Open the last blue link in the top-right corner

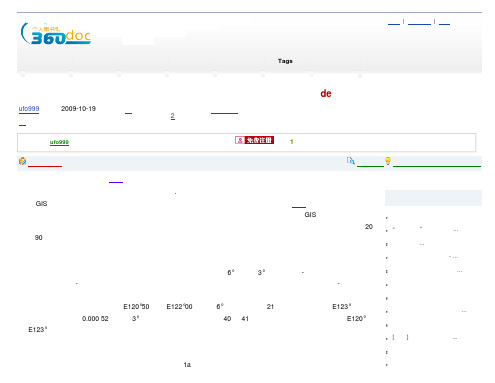(x=444, y=23)
